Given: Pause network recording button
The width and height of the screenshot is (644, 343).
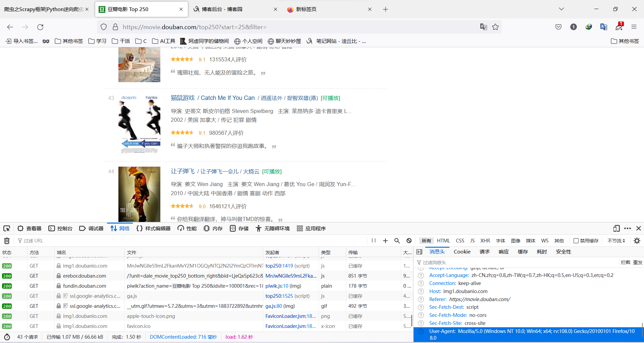Looking at the screenshot, I should tap(374, 241).
